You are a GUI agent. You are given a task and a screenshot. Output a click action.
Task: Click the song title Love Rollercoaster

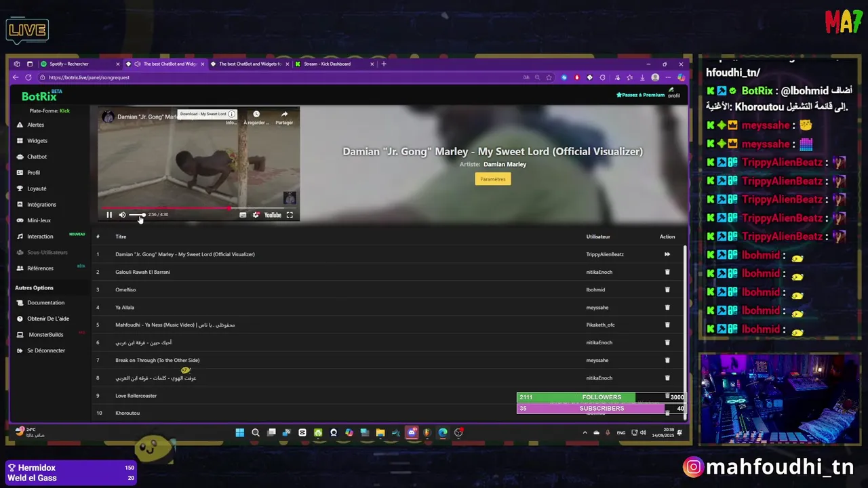[x=136, y=396]
